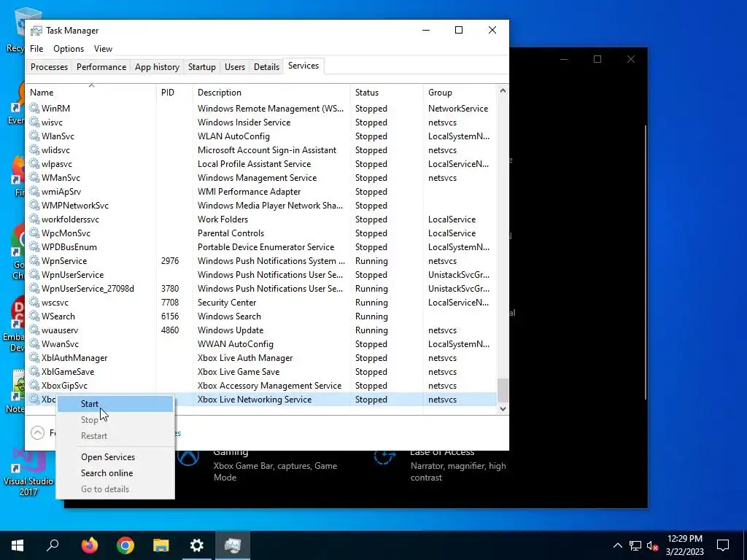Switch to the Startup tab
This screenshot has width=747, height=560.
pyautogui.click(x=202, y=66)
